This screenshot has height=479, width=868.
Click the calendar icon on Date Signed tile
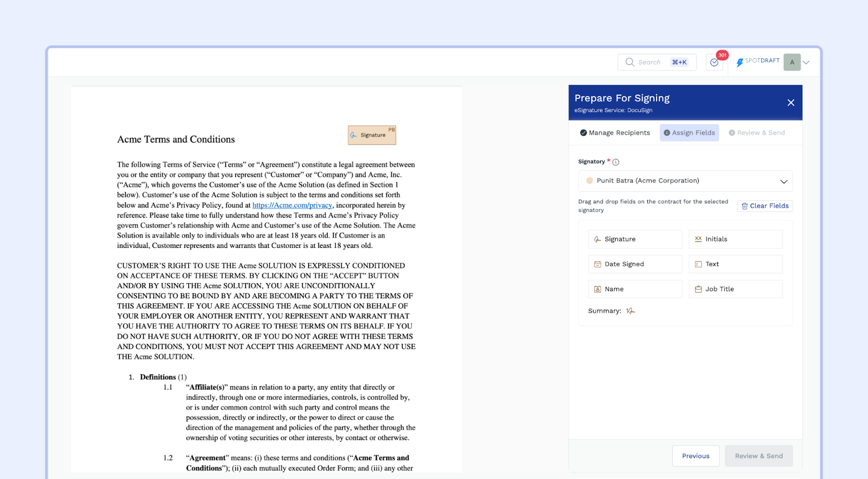tap(597, 264)
